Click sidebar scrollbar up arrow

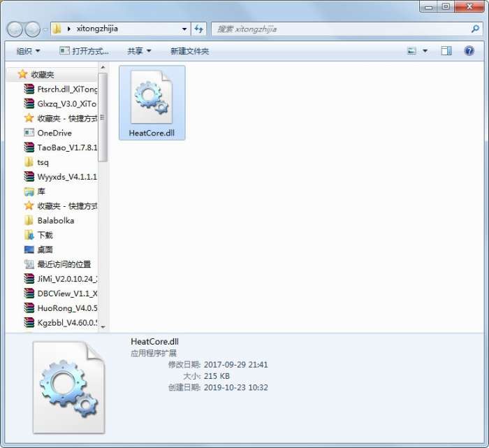[103, 67]
